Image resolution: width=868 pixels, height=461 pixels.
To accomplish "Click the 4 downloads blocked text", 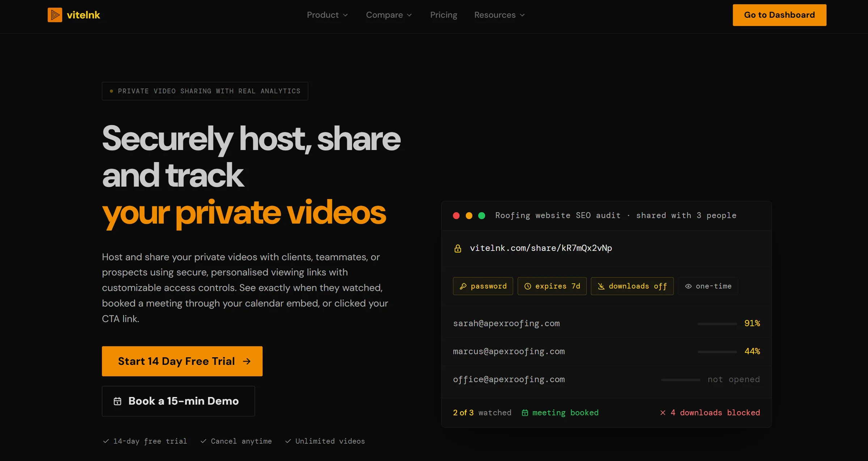I will (715, 413).
